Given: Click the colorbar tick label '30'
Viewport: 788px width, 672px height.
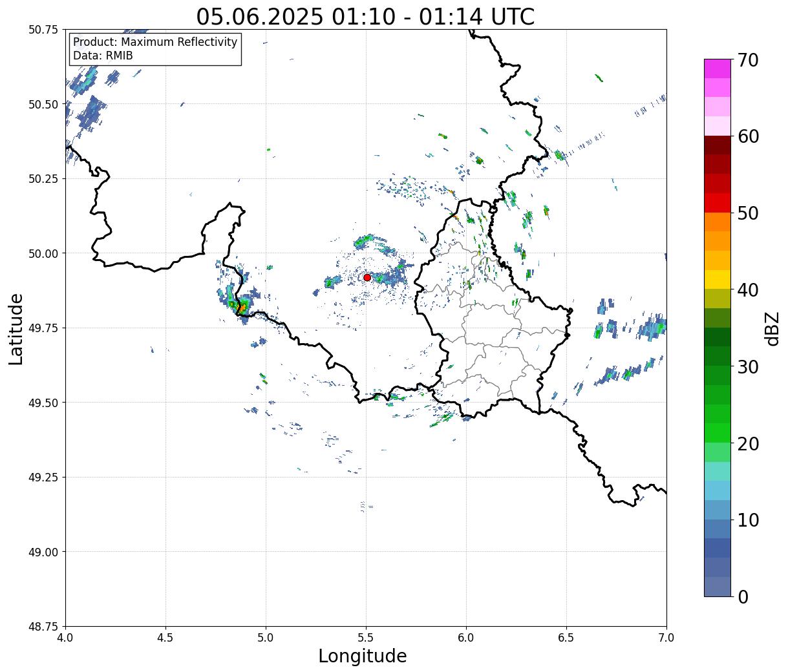Looking at the screenshot, I should pyautogui.click(x=747, y=366).
